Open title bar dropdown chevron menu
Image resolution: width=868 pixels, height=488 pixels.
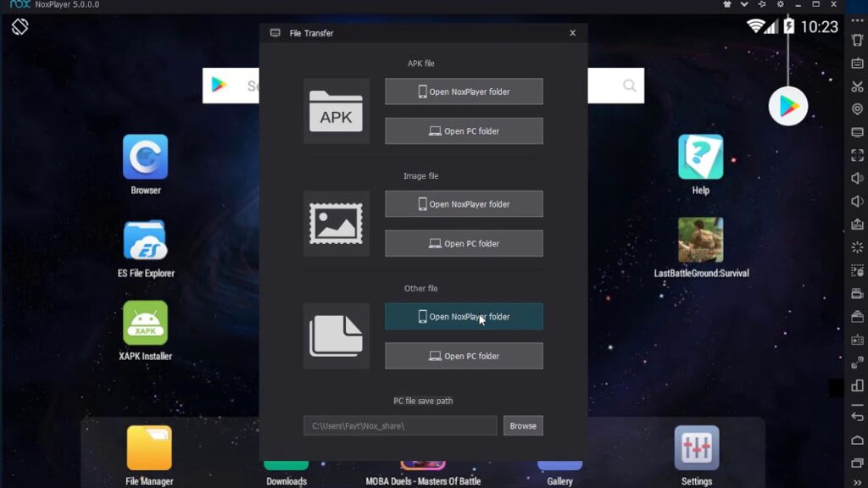(x=744, y=4)
